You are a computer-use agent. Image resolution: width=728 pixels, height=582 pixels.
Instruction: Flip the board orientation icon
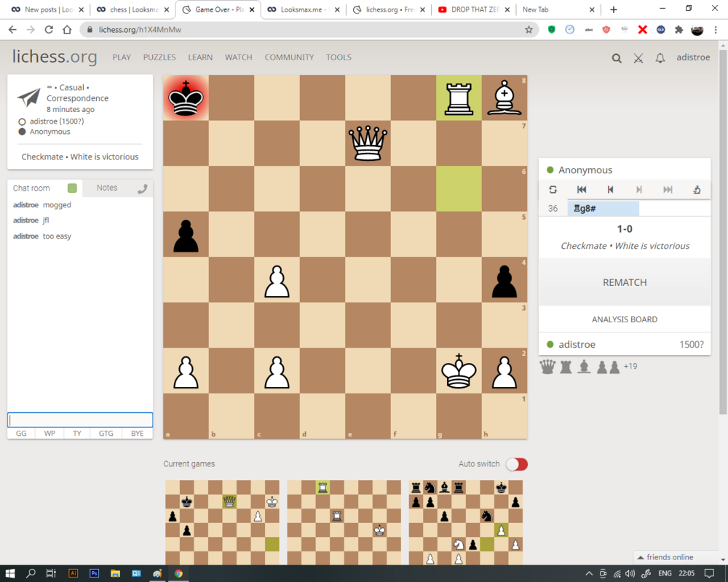(x=553, y=189)
